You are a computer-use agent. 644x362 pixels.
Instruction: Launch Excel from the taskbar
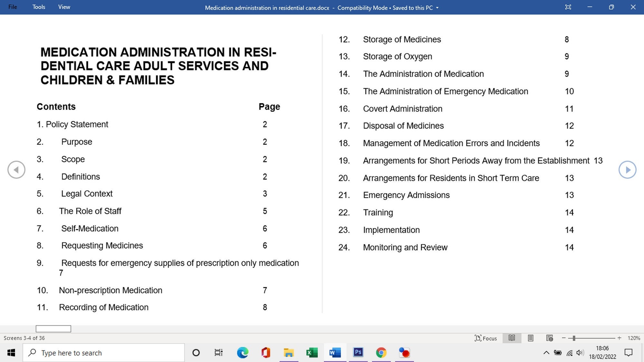tap(312, 353)
